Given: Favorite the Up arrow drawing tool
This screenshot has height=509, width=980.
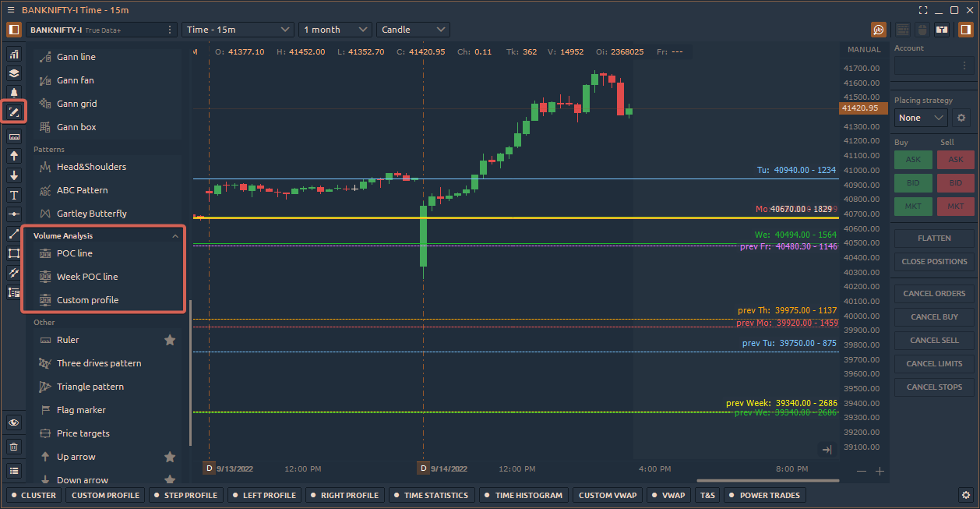Looking at the screenshot, I should pos(170,456).
